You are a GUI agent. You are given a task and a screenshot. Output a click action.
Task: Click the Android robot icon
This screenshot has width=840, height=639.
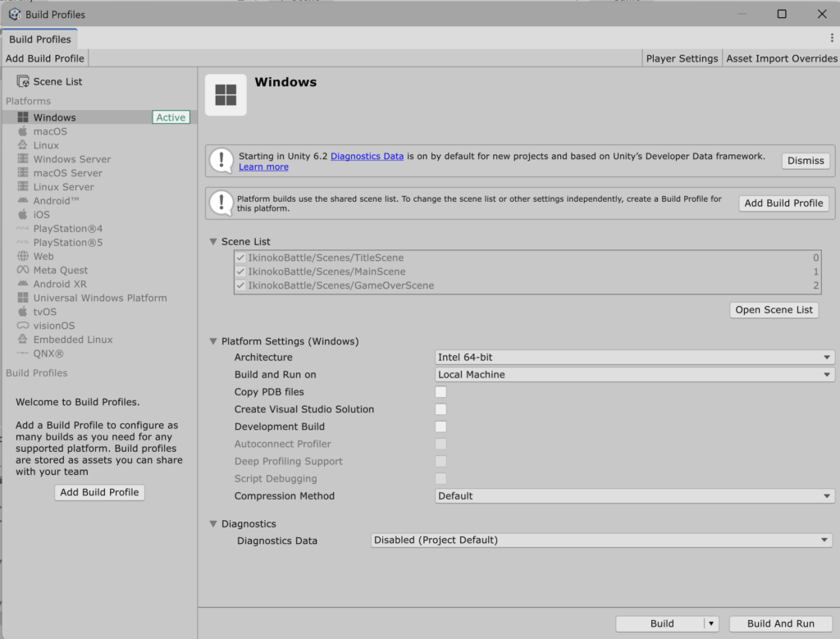coord(22,201)
